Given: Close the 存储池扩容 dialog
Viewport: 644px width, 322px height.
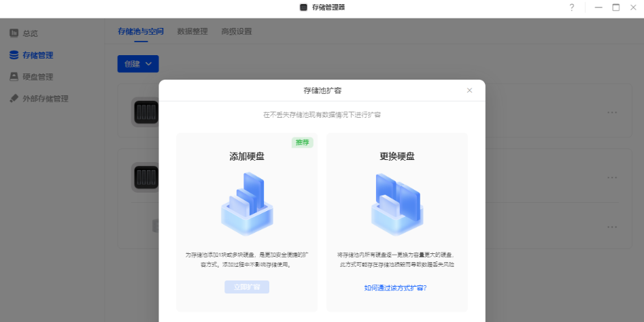Looking at the screenshot, I should 469,91.
